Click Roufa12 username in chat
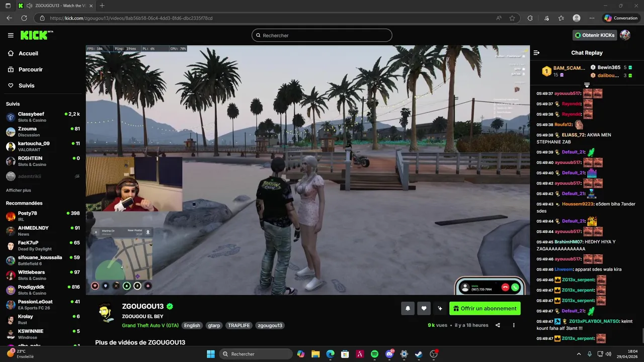 pos(563,125)
